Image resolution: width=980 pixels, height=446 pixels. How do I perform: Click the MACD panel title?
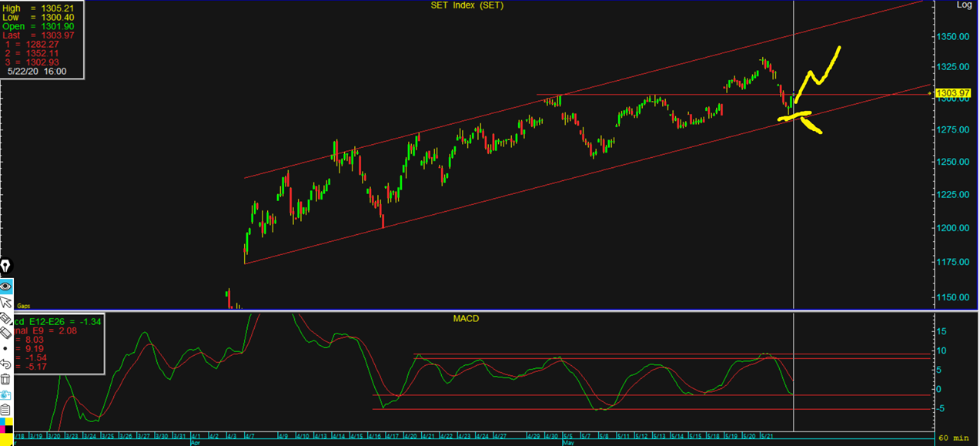(467, 318)
